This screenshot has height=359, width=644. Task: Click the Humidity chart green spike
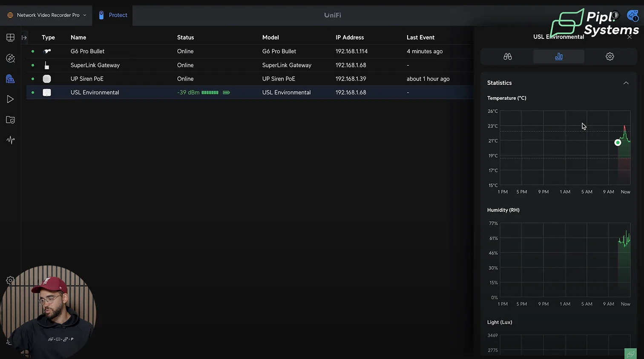point(624,239)
